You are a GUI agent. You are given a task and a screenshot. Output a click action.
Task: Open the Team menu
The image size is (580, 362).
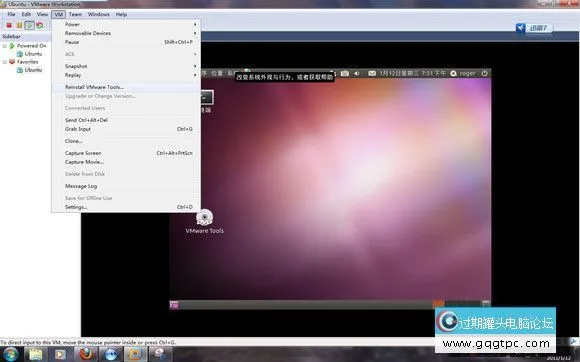coord(75,14)
